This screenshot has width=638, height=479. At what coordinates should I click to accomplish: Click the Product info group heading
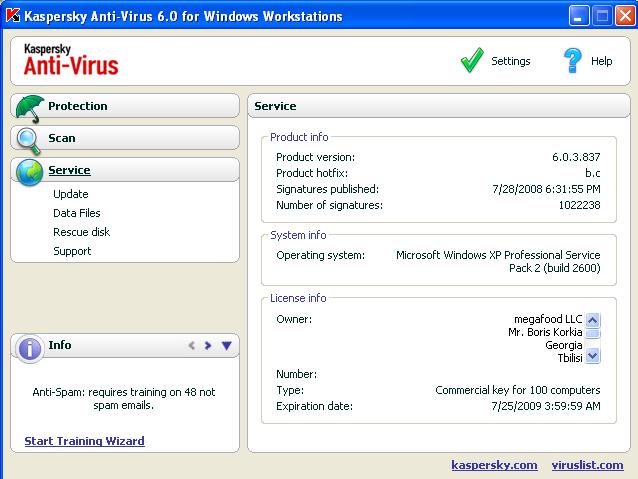point(299,137)
